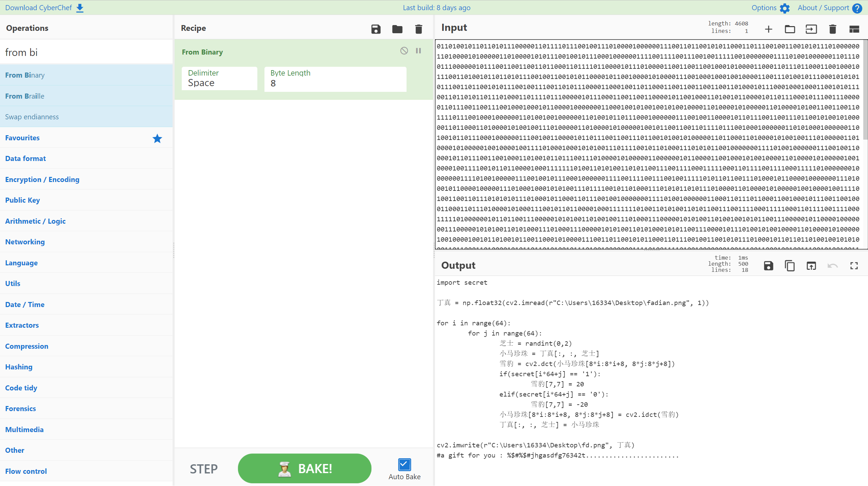Toggle the Auto Bake checkbox

(x=404, y=464)
